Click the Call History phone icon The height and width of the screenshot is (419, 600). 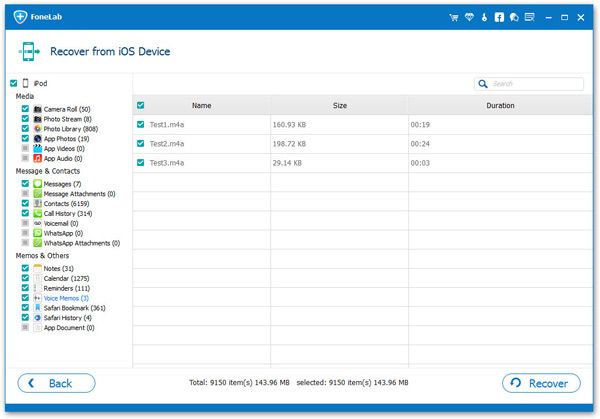click(x=38, y=214)
